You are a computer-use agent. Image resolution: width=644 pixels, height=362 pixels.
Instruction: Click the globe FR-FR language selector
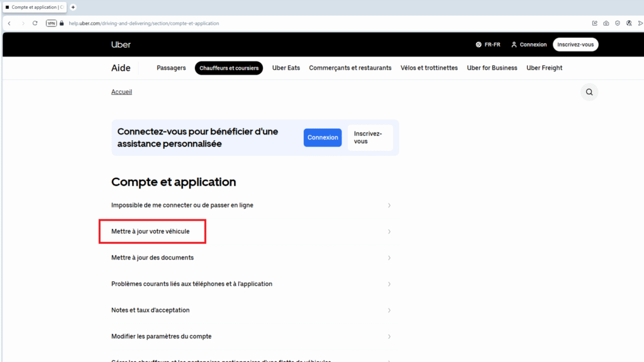pos(488,45)
